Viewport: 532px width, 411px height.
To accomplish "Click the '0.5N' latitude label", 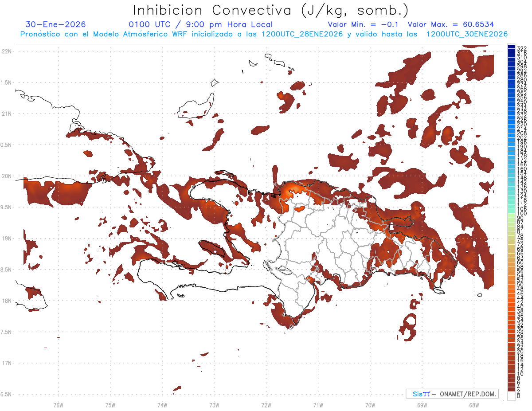I will coord(6,145).
